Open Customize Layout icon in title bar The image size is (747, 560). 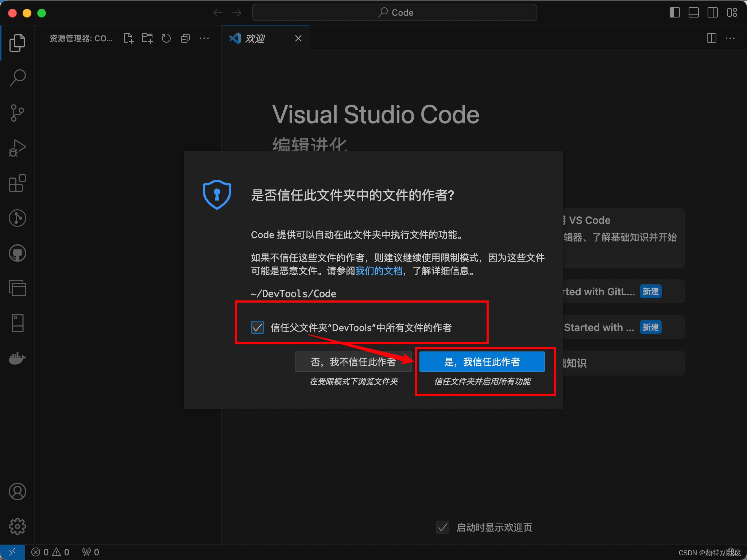(732, 13)
